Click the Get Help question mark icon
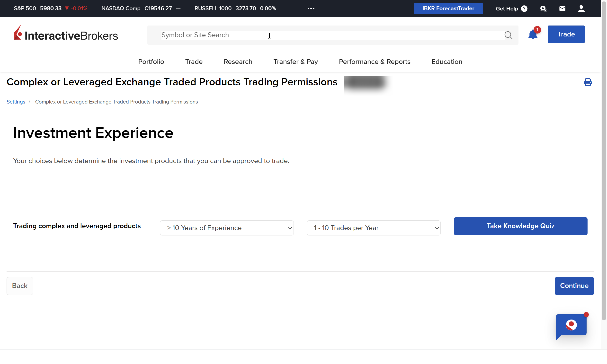This screenshot has height=364, width=607. click(x=524, y=9)
